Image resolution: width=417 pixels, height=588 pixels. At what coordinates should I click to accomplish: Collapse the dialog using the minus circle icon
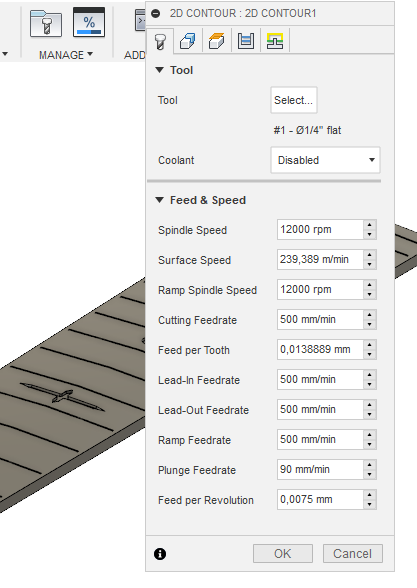(156, 14)
